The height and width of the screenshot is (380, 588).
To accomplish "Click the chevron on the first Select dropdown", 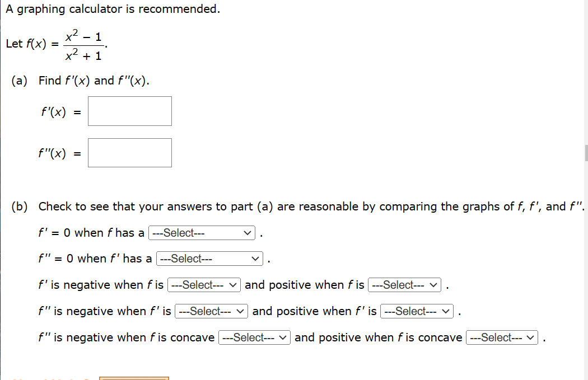I will click(x=249, y=233).
